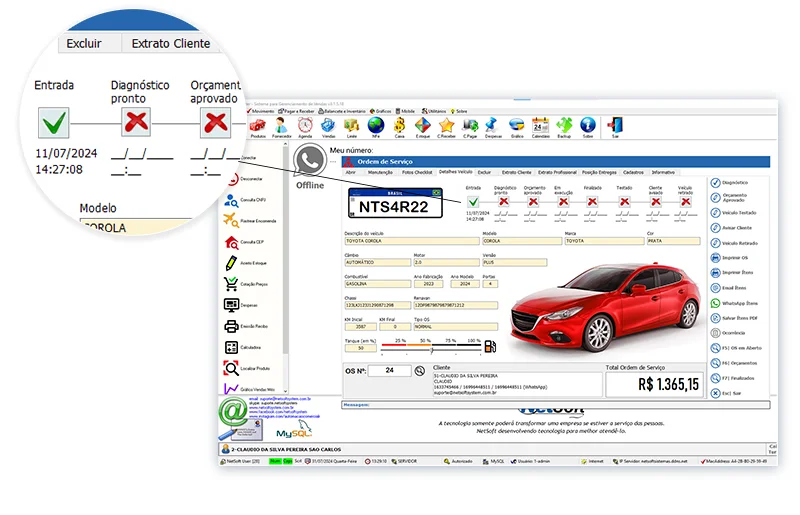Open the Despesas pushpin toolbar icon
Viewport: 800px width, 515px height.
coord(492,126)
